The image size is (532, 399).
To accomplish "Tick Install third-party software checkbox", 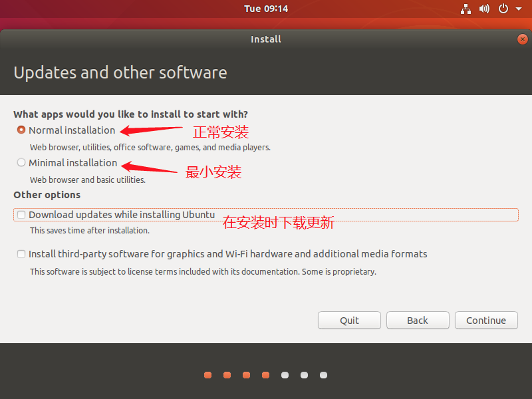I will tap(21, 254).
